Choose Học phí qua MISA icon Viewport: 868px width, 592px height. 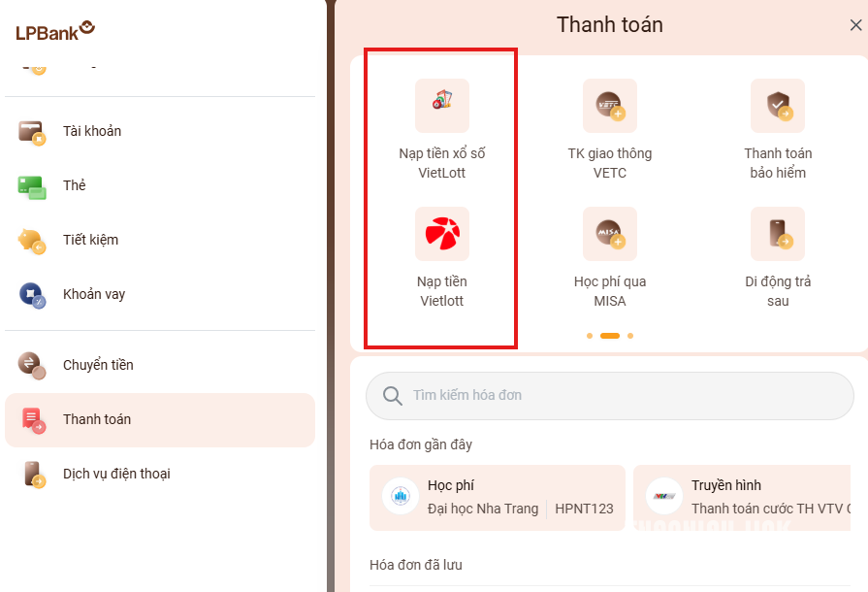click(609, 234)
